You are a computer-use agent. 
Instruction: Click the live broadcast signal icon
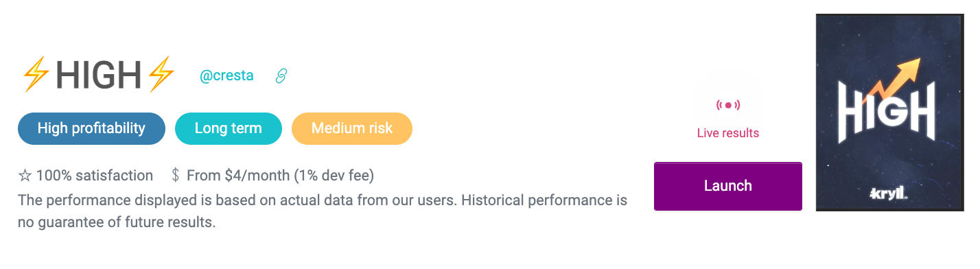728,105
